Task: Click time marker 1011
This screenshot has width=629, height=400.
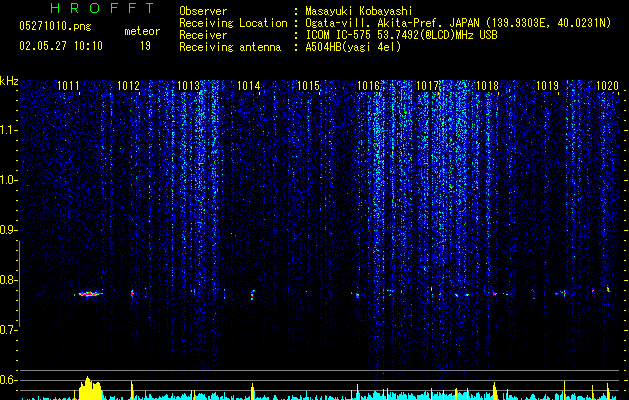Action: click(68, 86)
